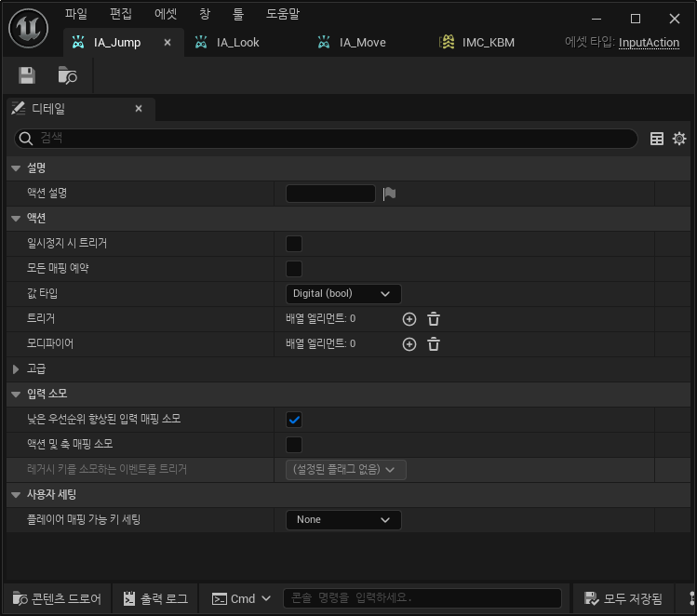The image size is (697, 616).
Task: Collapse the 사용자 세팅 section
Action: (16, 495)
